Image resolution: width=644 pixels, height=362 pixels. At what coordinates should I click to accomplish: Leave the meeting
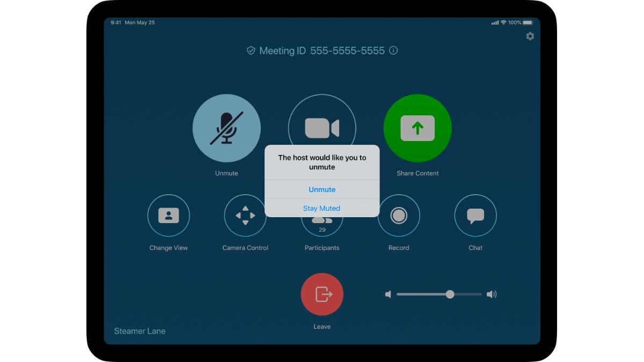point(322,294)
